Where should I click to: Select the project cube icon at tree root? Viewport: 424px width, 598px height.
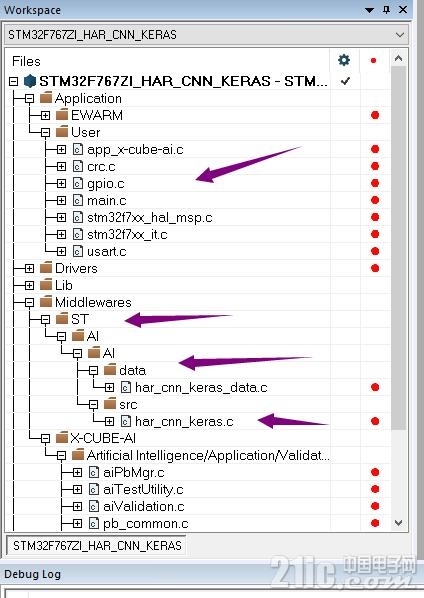click(x=30, y=81)
